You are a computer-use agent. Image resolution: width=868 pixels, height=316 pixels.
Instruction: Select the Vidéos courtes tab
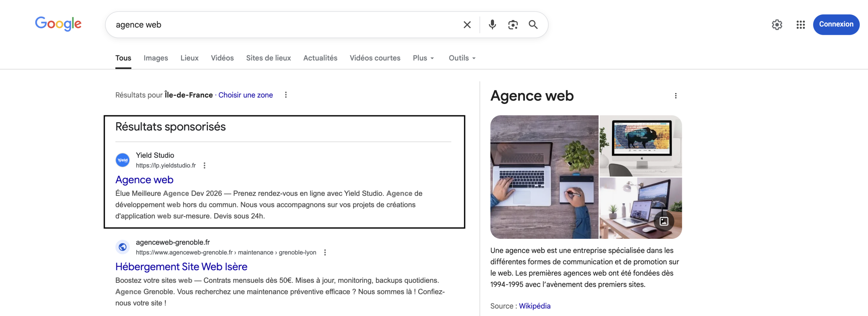pos(375,58)
